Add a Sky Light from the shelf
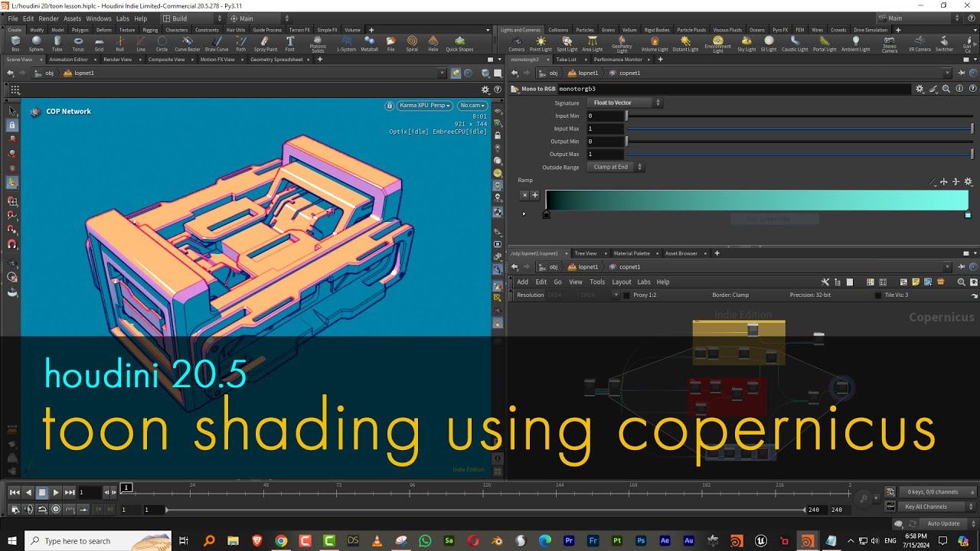This screenshot has height=551, width=980. tap(746, 44)
